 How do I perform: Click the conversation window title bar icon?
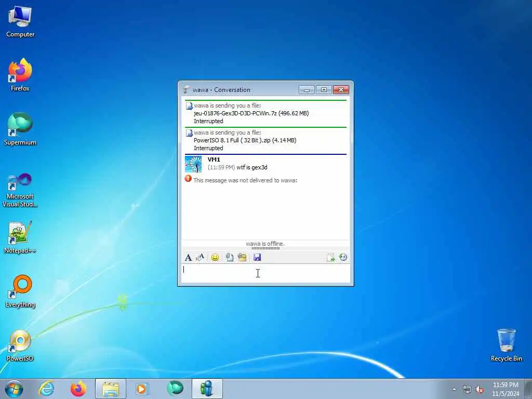pyautogui.click(x=187, y=89)
